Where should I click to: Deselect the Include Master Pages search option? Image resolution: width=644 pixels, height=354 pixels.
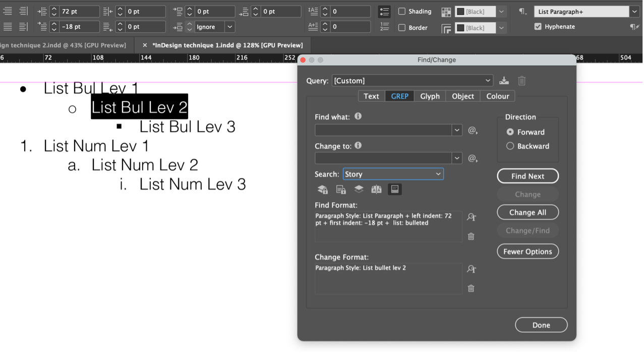pyautogui.click(x=376, y=189)
